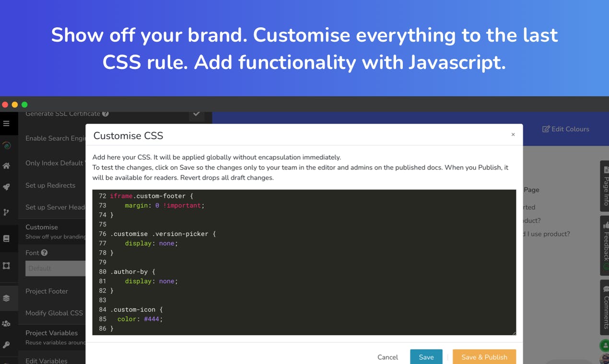609x364 pixels.
Task: Open the rocket icon in sidebar
Action: coord(6,187)
